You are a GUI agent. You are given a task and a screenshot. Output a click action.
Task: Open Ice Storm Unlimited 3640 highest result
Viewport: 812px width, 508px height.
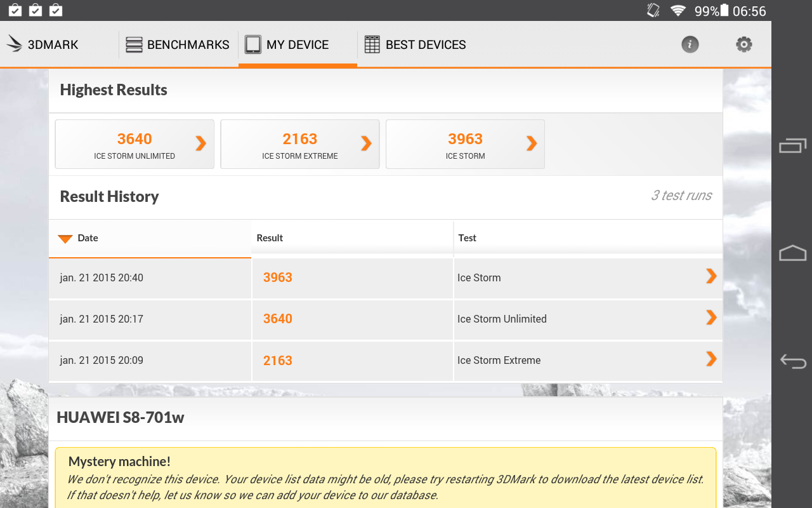coord(134,144)
